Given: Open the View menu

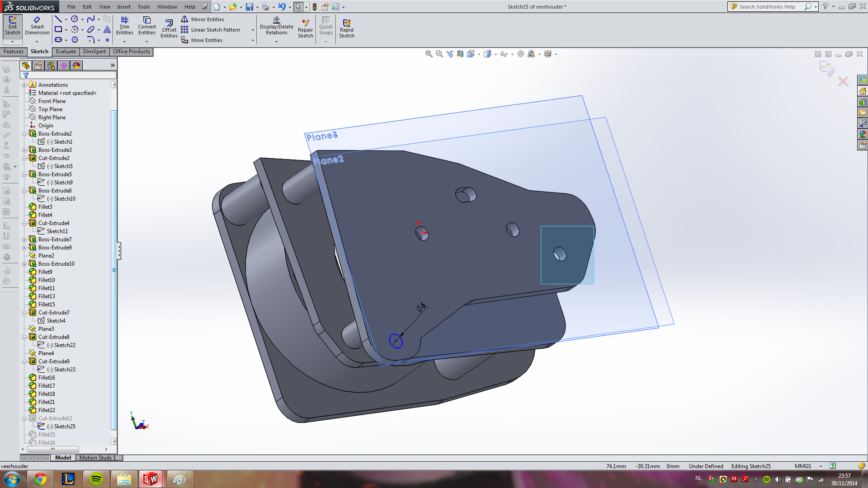Looking at the screenshot, I should coord(104,7).
